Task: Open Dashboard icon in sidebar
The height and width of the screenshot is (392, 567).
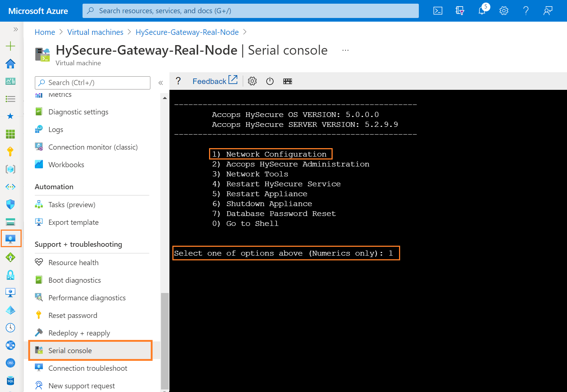Action: click(10, 81)
